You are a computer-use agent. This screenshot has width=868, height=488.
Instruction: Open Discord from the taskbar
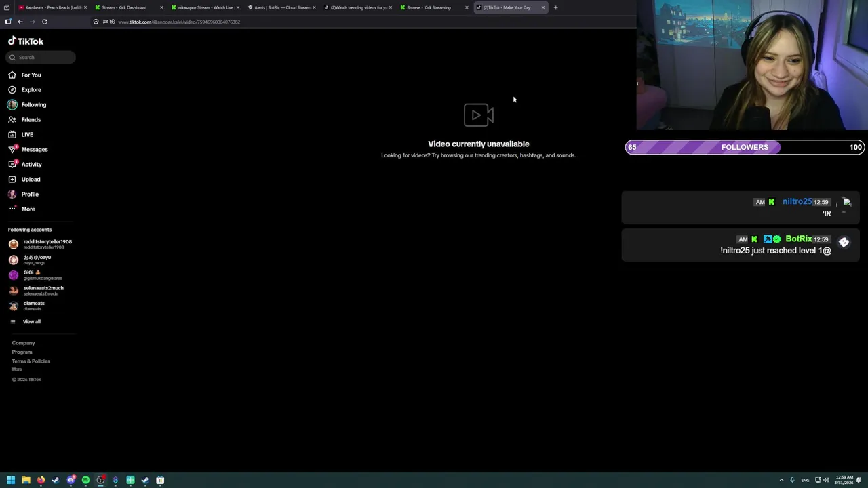(71, 480)
